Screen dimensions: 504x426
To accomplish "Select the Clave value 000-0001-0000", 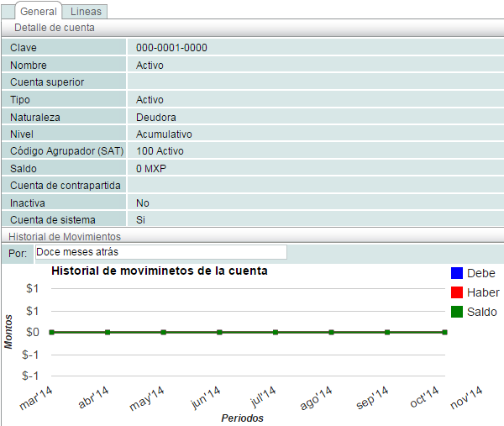I will [171, 48].
